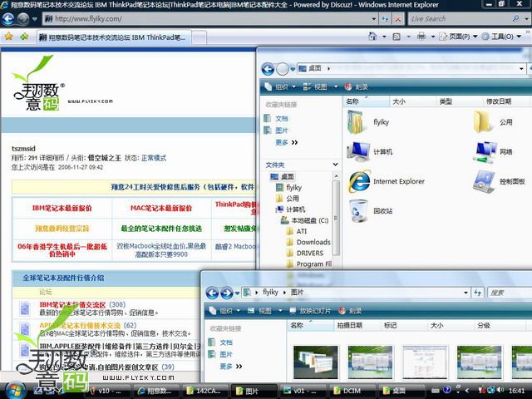Screen dimensions: 532x399
Task: Expand 更多 links in 桌面 window sidebar
Action: coord(286,142)
